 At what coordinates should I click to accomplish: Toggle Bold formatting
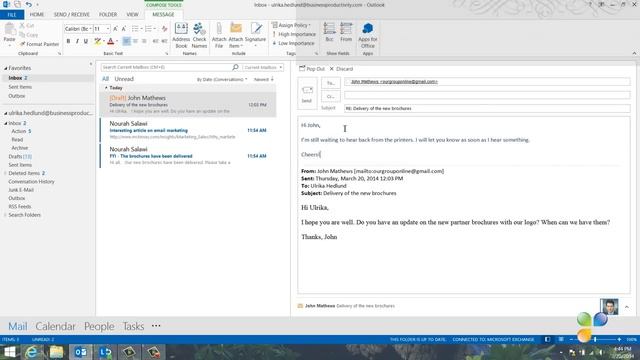[68, 41]
